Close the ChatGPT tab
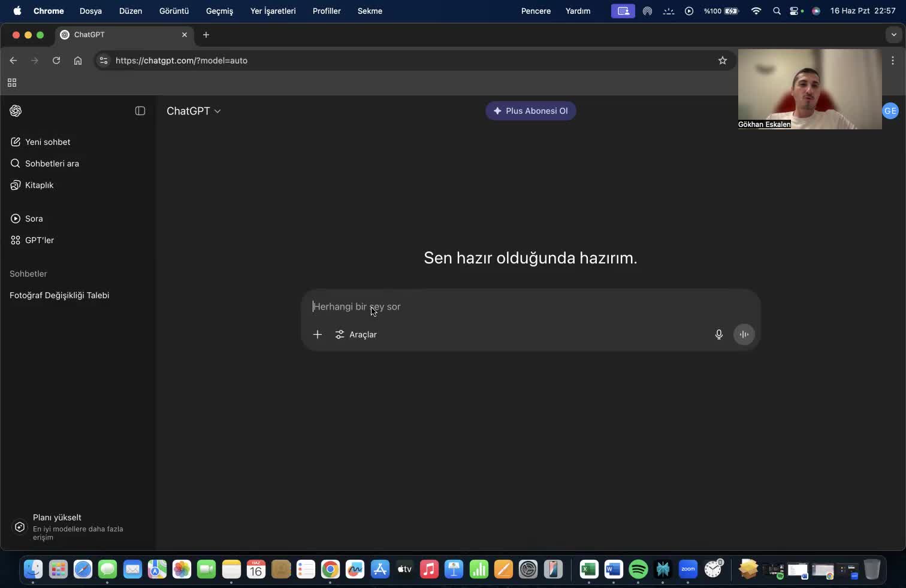The width and height of the screenshot is (906, 588). click(x=185, y=35)
